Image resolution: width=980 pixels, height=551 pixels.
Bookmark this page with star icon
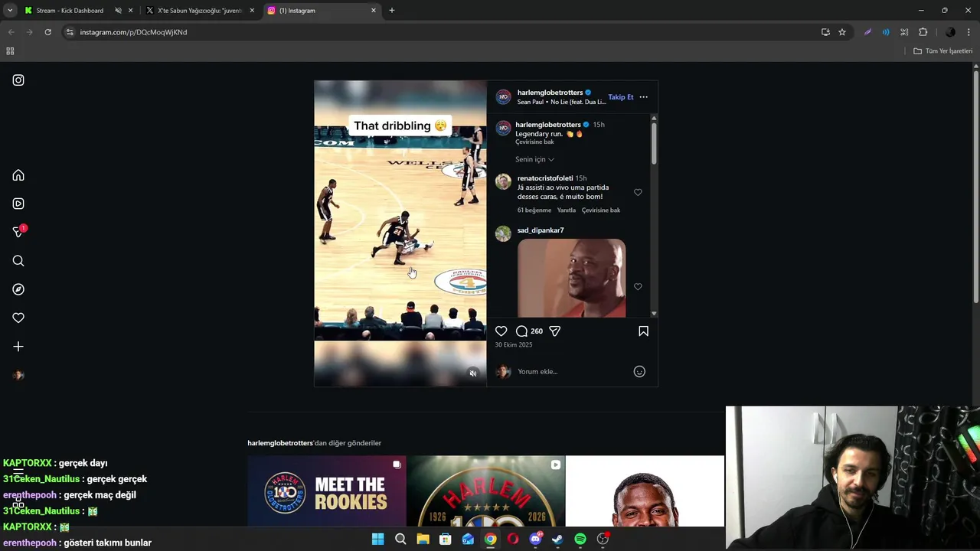coord(842,32)
